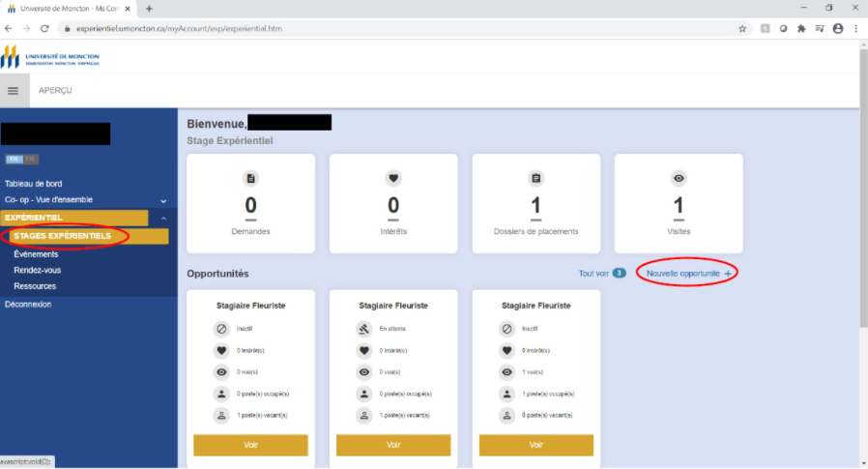Click eye icon beside 1 vue(s)
This screenshot has width=868, height=469.
click(x=506, y=372)
